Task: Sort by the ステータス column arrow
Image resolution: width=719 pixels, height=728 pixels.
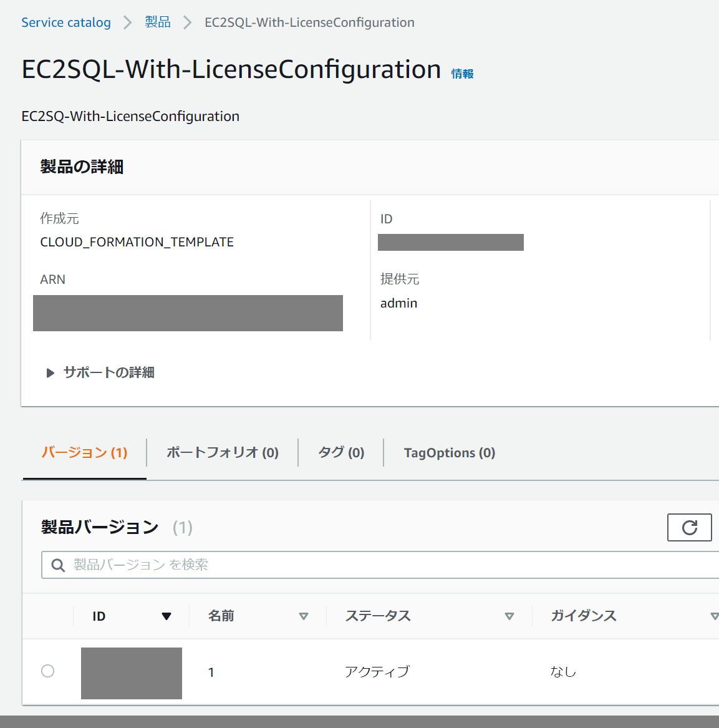Action: pos(509,616)
